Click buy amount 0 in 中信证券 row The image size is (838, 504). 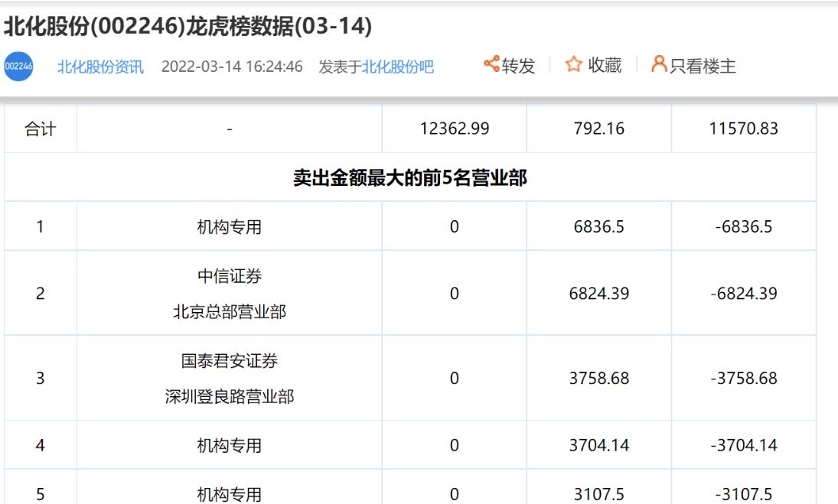(455, 294)
